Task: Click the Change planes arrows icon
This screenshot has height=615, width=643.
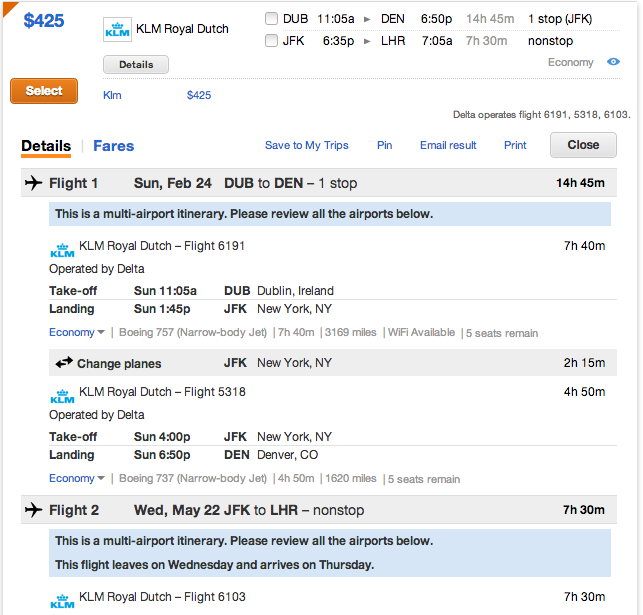Action: 64,362
